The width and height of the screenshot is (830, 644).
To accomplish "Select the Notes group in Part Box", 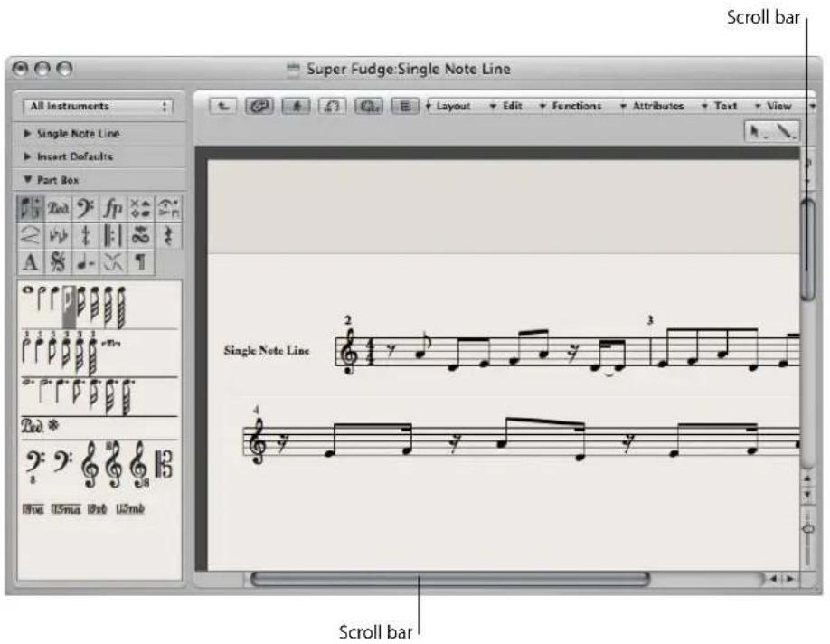I will tap(30, 208).
